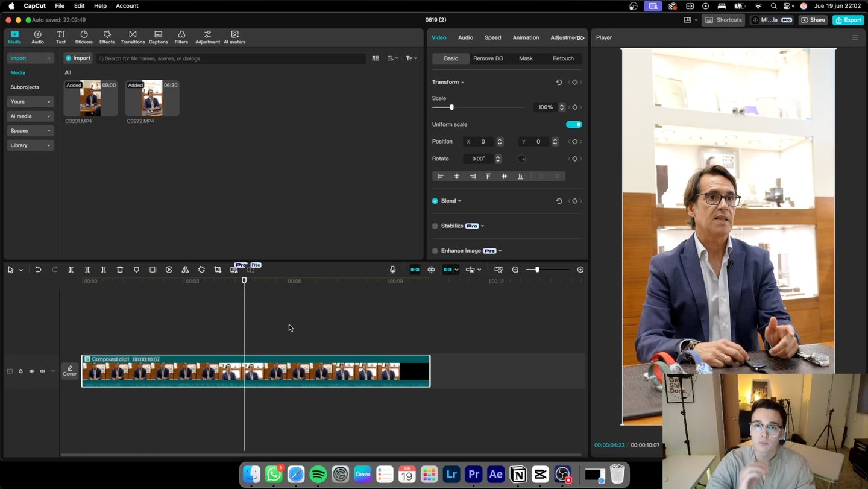Open the Text panel in top toolbar
Viewport: 868px width, 489px height.
(x=61, y=37)
